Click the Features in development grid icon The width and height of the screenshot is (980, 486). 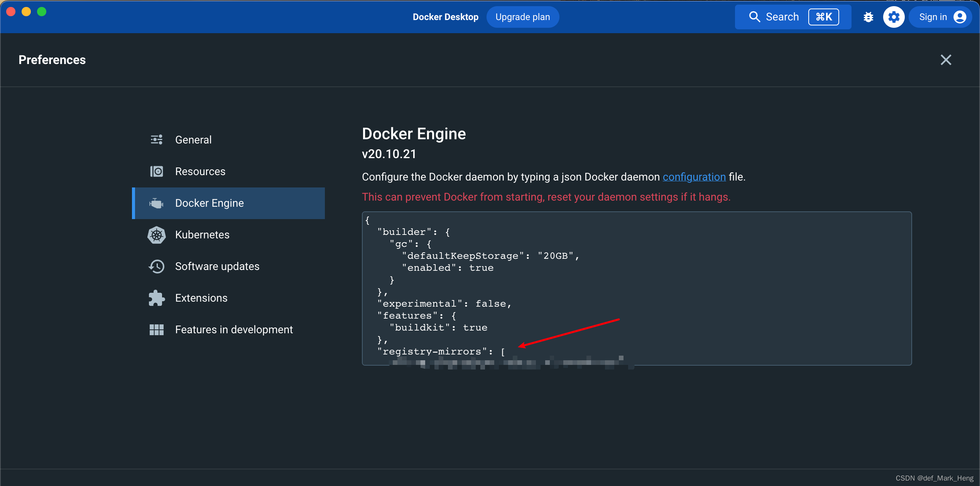pyautogui.click(x=156, y=329)
